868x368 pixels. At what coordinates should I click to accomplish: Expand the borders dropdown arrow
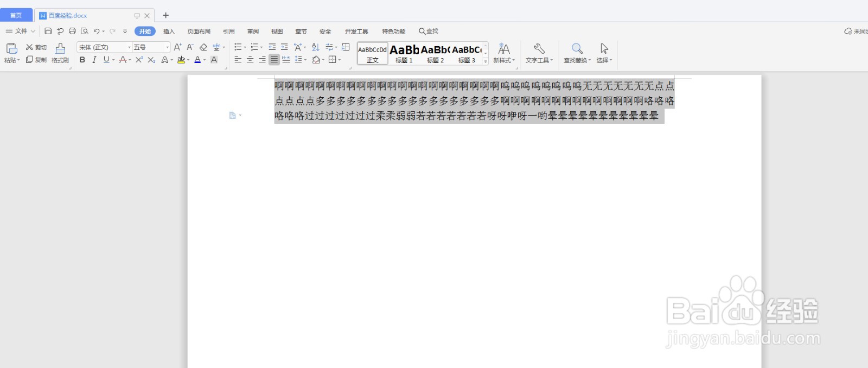(340, 60)
